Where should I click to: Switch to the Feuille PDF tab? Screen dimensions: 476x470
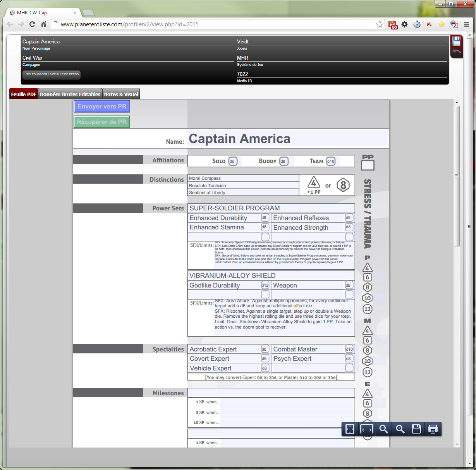point(24,94)
